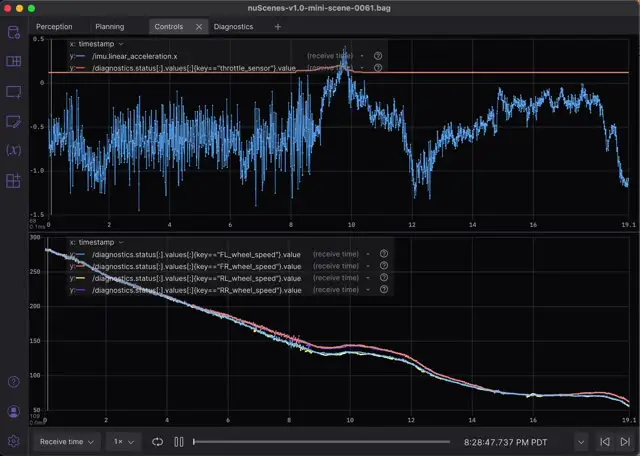Image resolution: width=640 pixels, height=456 pixels.
Task: Open the data source sidebar icon
Action: [13, 32]
